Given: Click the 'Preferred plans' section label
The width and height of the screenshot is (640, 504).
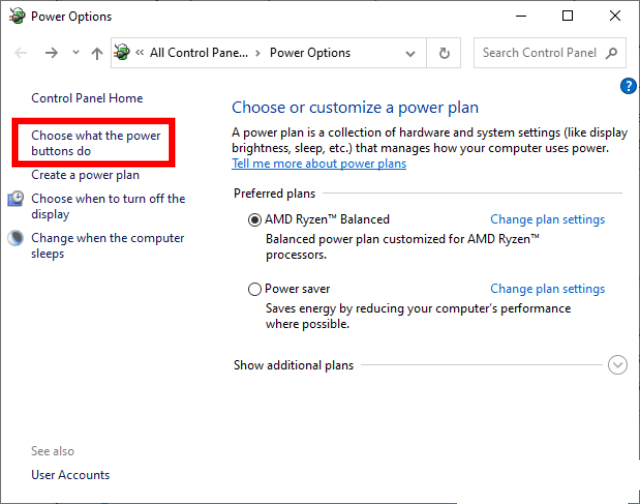Looking at the screenshot, I should coord(274,193).
